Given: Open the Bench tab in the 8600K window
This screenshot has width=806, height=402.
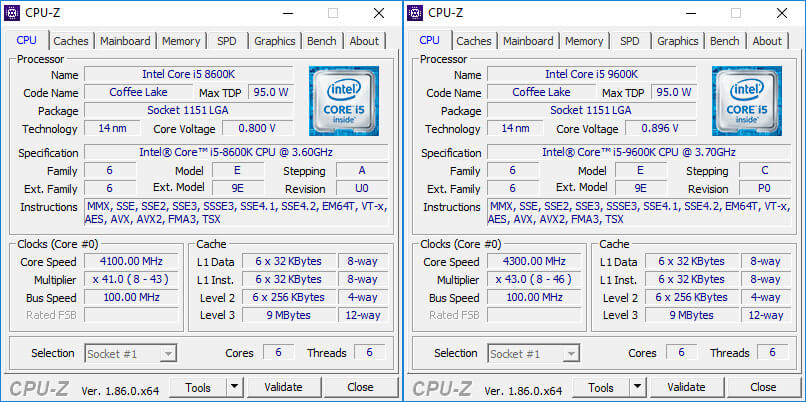Looking at the screenshot, I should click(x=322, y=41).
